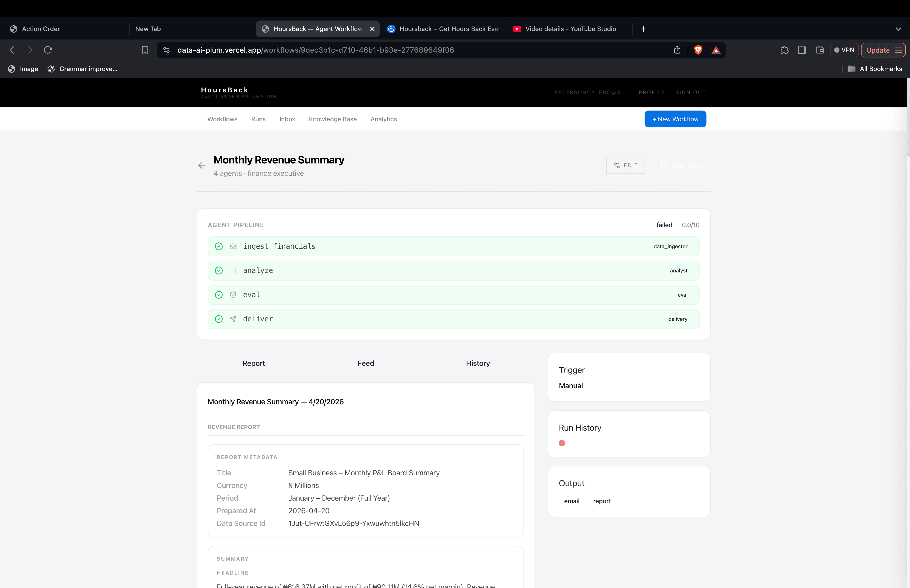Click the email output tag
The height and width of the screenshot is (588, 910).
point(572,501)
